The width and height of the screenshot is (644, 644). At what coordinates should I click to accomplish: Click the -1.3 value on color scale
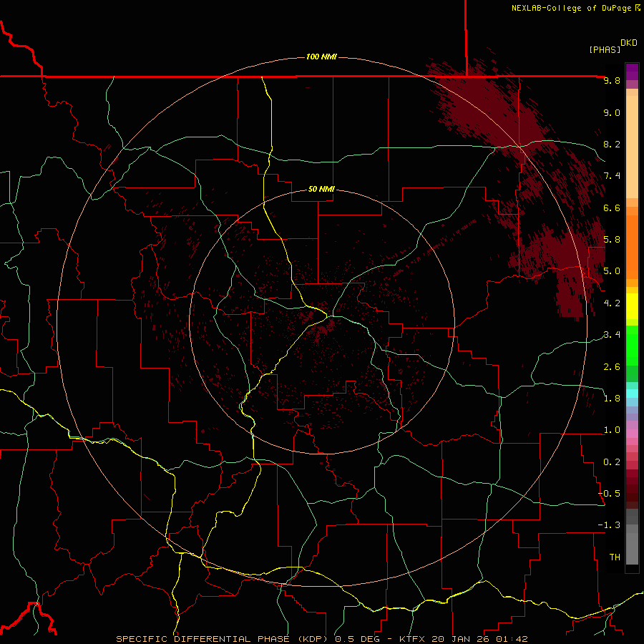pyautogui.click(x=609, y=525)
